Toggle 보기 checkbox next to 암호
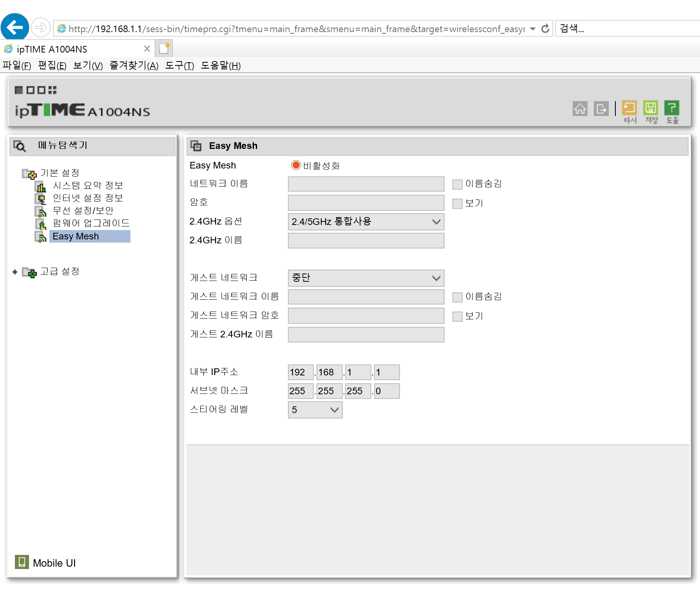 (x=457, y=203)
